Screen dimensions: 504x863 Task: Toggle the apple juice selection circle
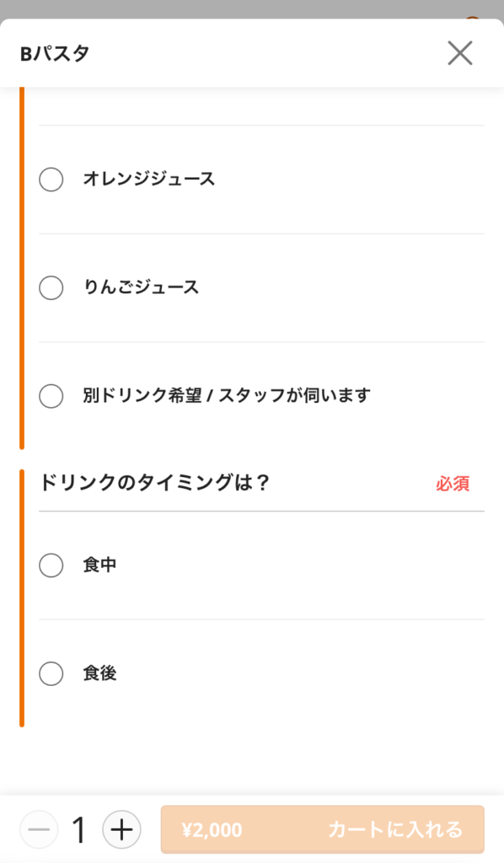pyautogui.click(x=51, y=287)
